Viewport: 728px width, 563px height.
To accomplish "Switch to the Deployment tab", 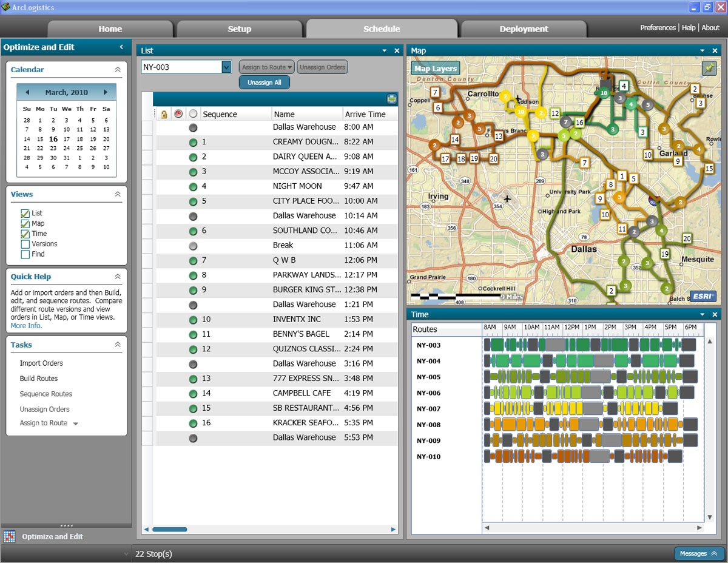I will tap(524, 29).
